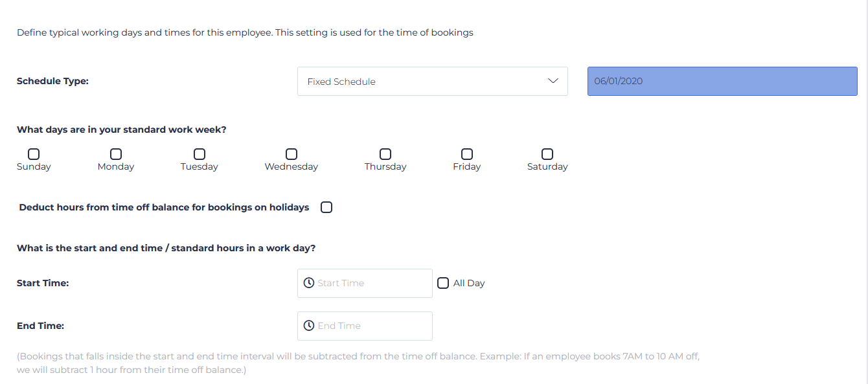Select Saturday in the work week
Screen dimensions: 868x384
547,153
